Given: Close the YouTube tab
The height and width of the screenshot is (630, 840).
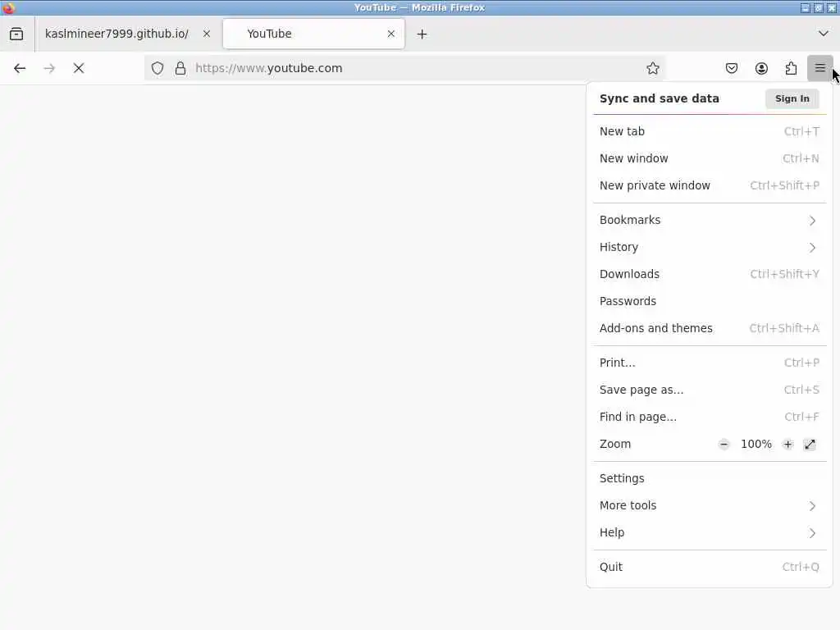Looking at the screenshot, I should point(391,34).
